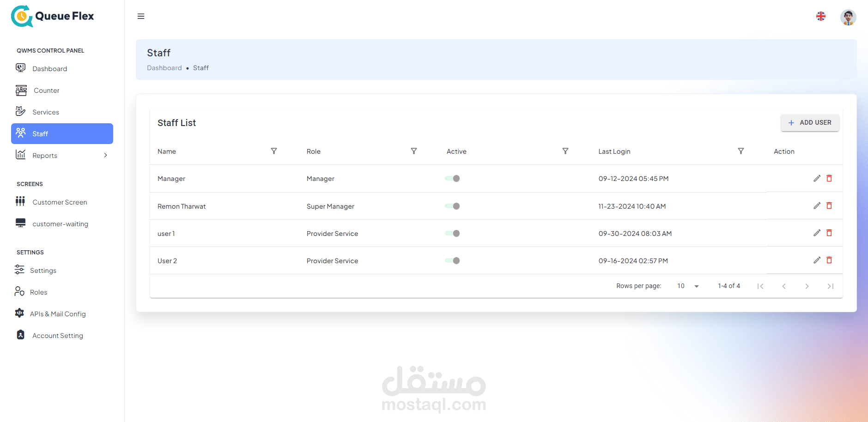Screen dimensions: 868x422
Task: Filter the Last Login column
Action: 741,151
